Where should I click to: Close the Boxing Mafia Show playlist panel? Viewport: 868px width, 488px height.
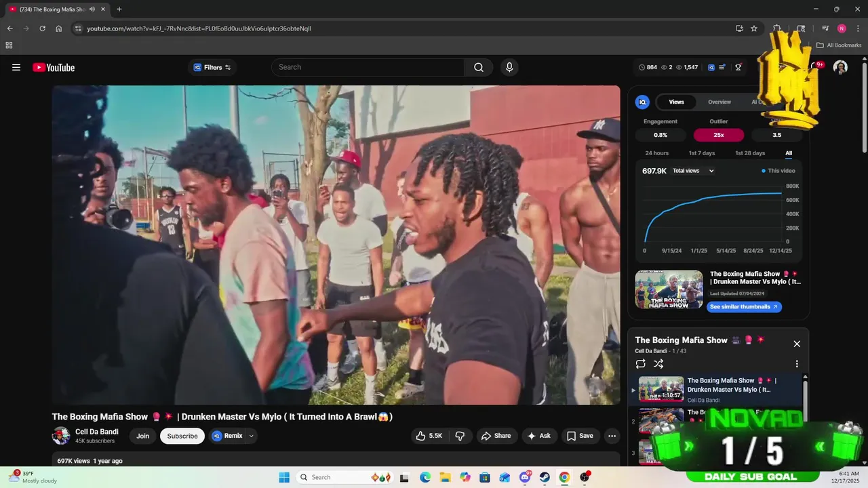(797, 344)
